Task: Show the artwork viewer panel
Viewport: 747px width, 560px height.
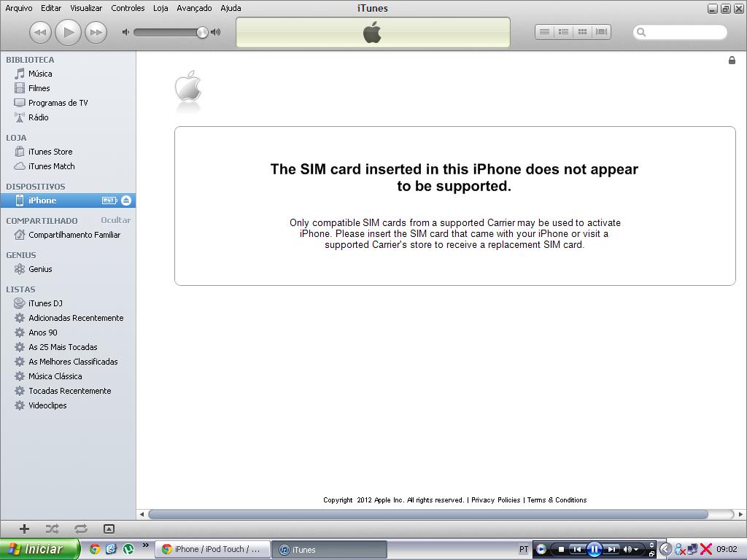Action: 109,529
